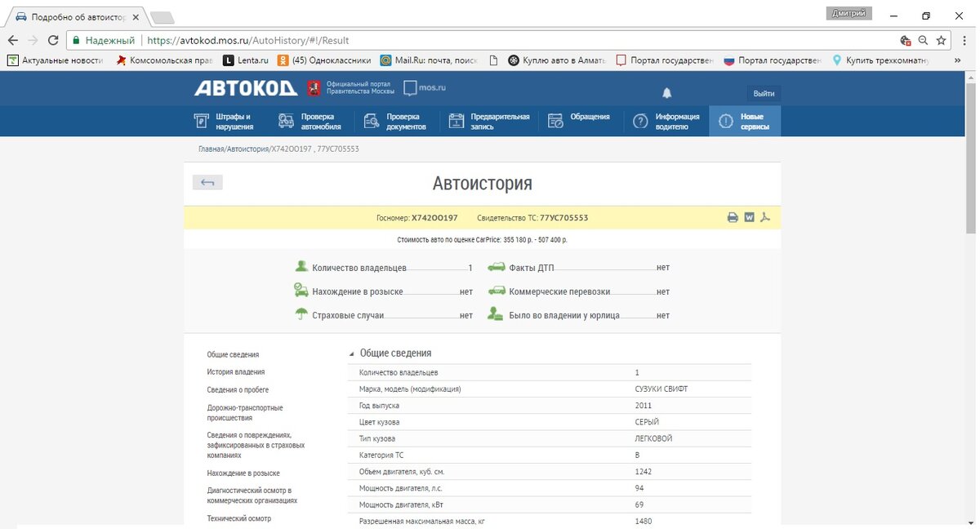Image resolution: width=980 pixels, height=529 pixels.
Task: Open the mos.ru portal icon link
Action: [425, 88]
